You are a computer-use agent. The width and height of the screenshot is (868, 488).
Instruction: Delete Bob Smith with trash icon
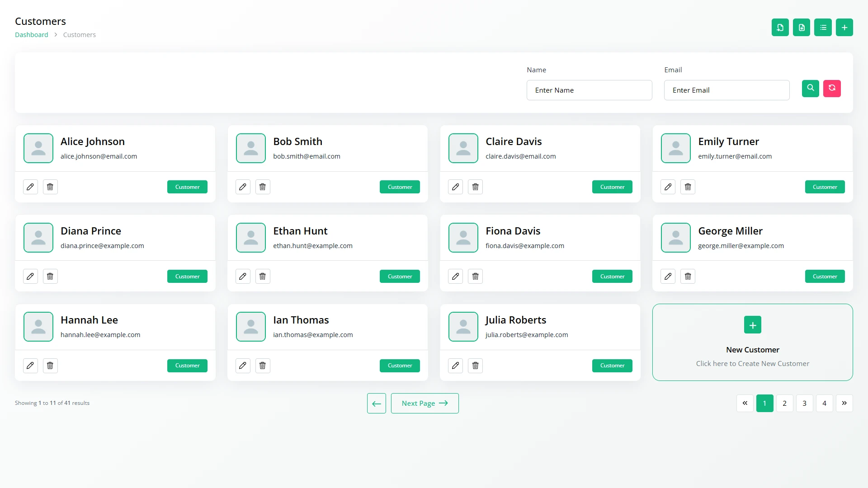tap(263, 187)
